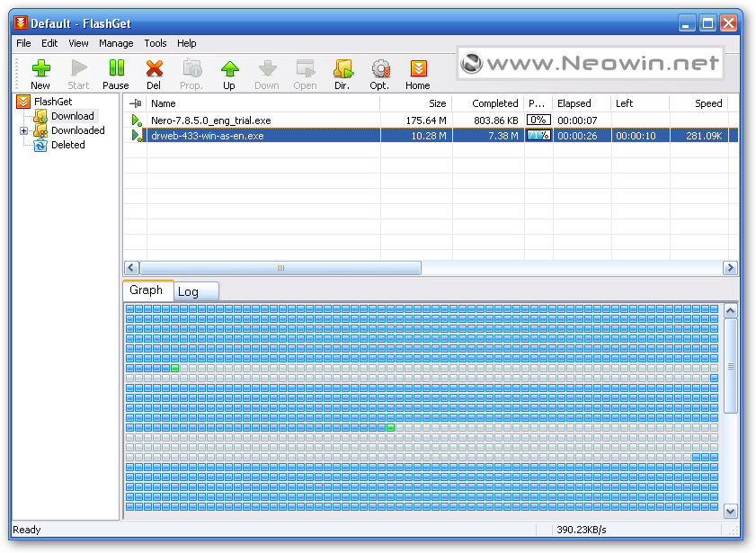Expand the Downloaded tree node
This screenshot has height=553, width=756.
pos(23,130)
